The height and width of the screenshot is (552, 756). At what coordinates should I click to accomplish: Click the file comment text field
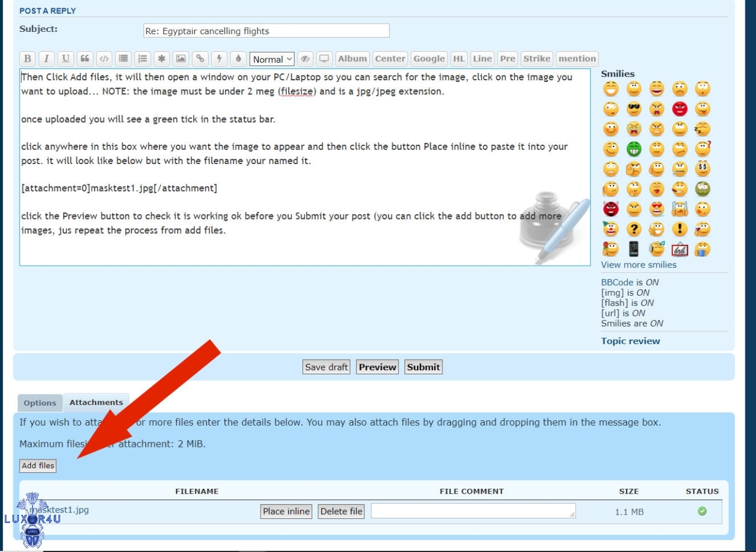pyautogui.click(x=472, y=511)
